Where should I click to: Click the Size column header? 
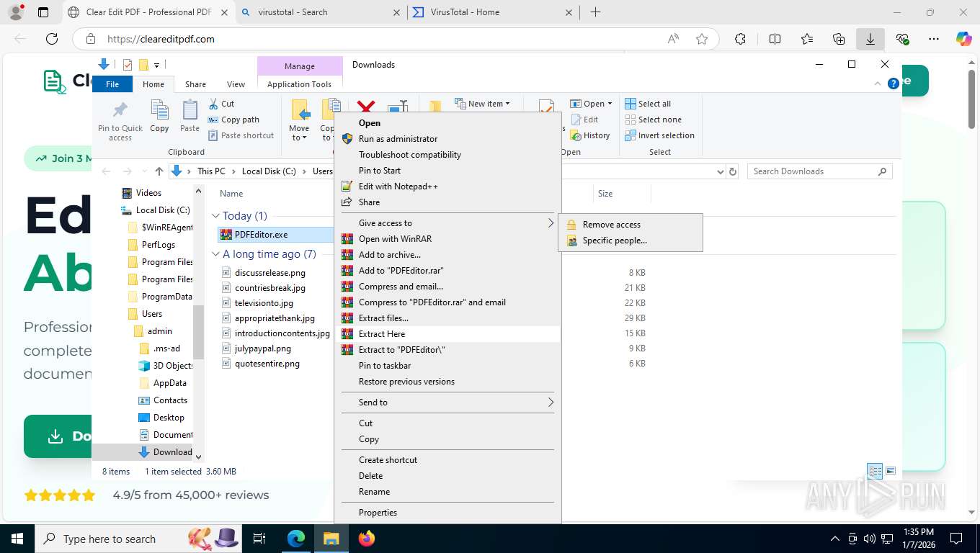[x=605, y=194]
